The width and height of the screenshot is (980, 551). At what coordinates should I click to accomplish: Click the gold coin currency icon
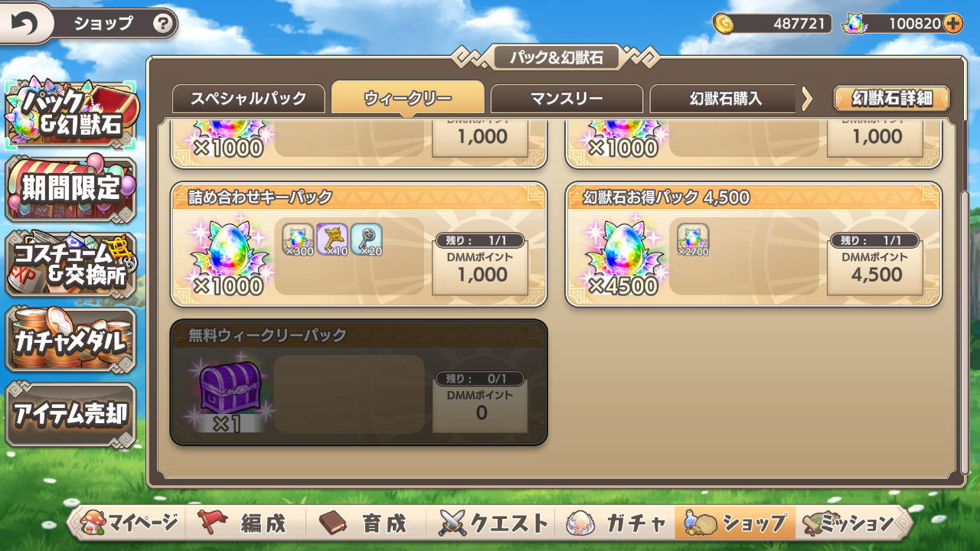723,24
